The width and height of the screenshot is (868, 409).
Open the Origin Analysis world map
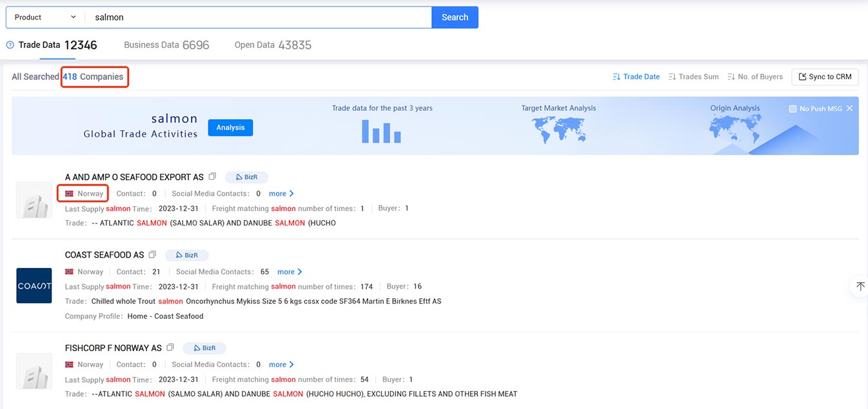point(735,129)
